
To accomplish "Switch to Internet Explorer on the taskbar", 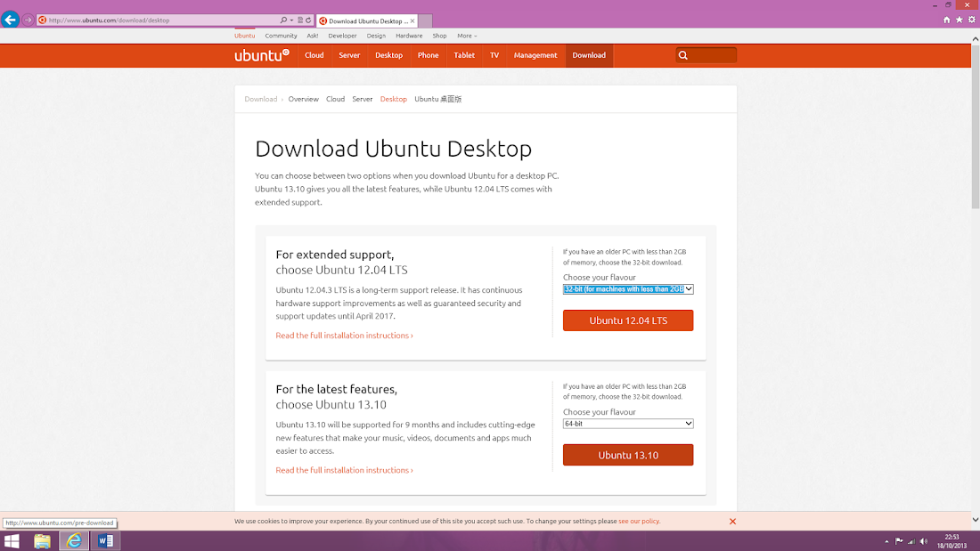I will click(74, 541).
